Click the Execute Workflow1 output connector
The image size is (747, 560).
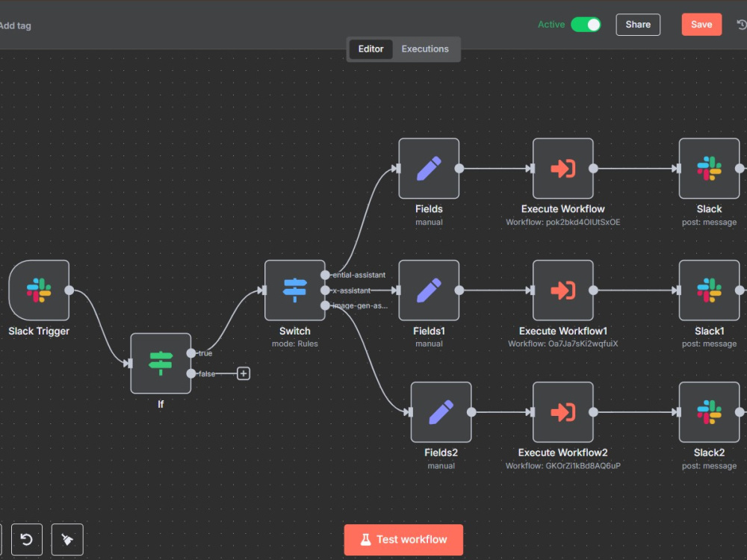tap(593, 290)
